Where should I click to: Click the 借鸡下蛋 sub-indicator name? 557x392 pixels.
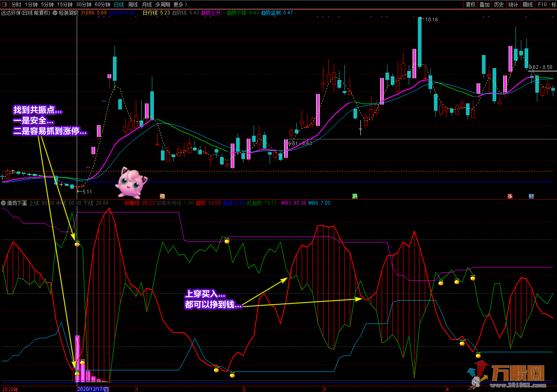point(17,203)
